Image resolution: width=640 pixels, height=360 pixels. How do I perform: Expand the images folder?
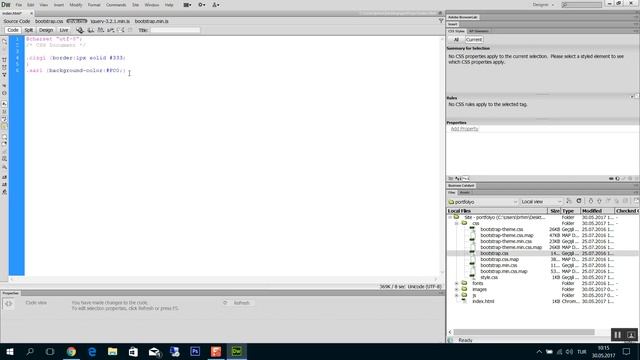[x=456, y=289]
